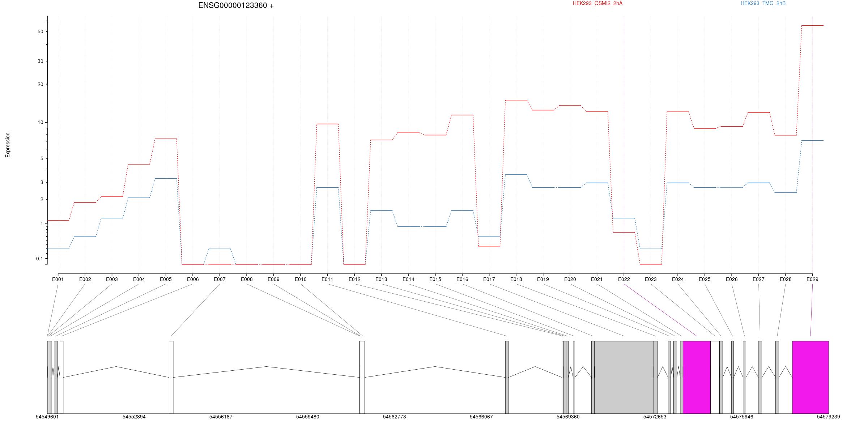The height and width of the screenshot is (434, 868).
Task: Click the y-axis tick value 5
Action: point(42,158)
